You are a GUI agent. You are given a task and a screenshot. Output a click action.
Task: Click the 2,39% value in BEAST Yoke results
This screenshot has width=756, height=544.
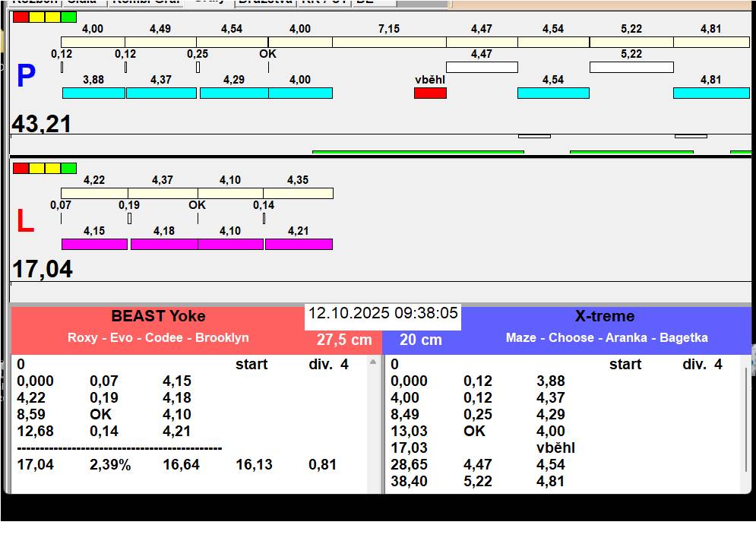(110, 464)
